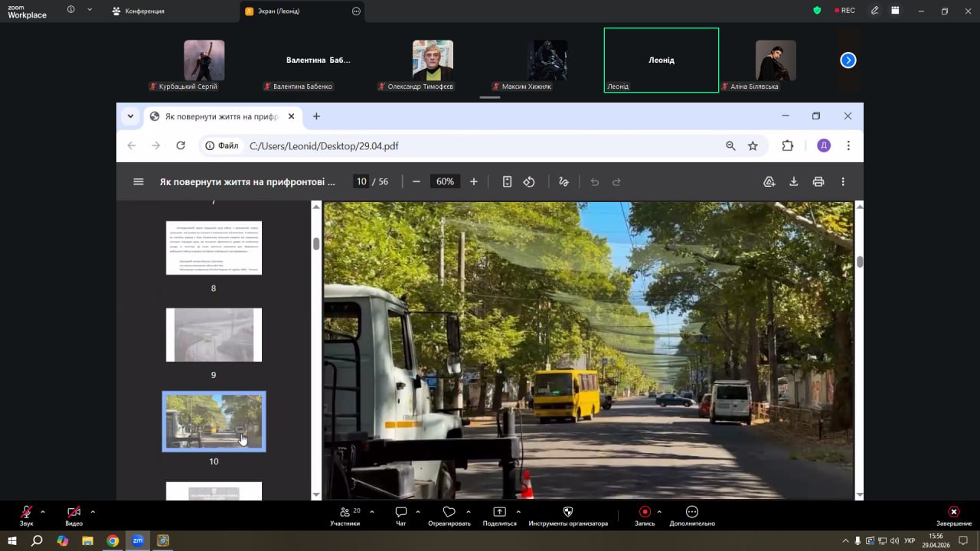Image resolution: width=980 pixels, height=551 pixels.
Task: Expand options arrow next to Участники
Action: point(372,511)
